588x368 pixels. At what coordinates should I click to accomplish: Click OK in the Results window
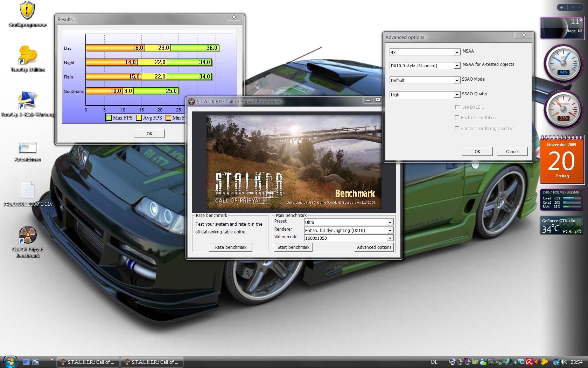(149, 134)
